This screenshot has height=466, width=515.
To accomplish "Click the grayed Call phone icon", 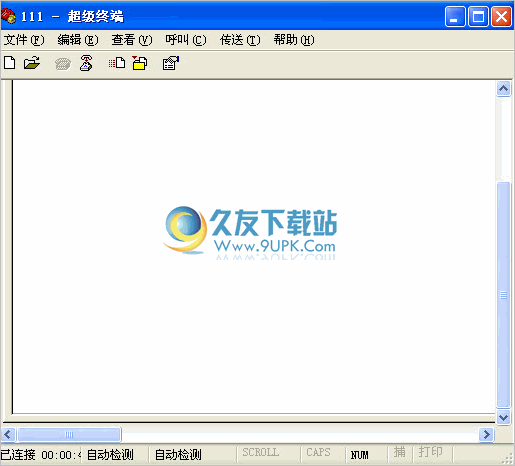I will [63, 63].
